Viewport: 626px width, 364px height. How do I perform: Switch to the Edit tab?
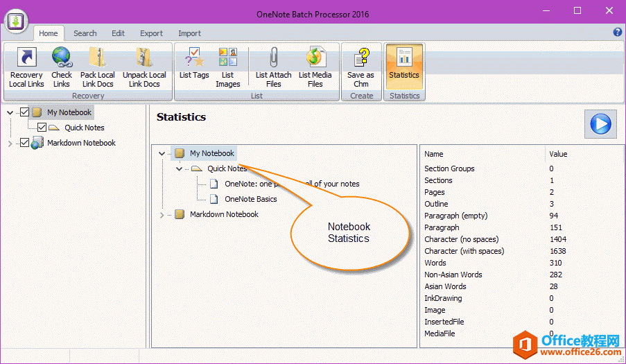click(118, 33)
